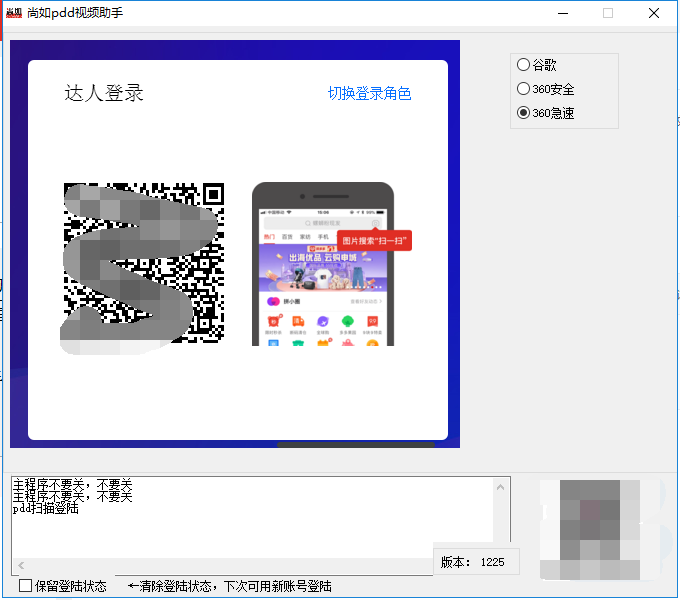Click the 达人登录 heading

(x=104, y=93)
